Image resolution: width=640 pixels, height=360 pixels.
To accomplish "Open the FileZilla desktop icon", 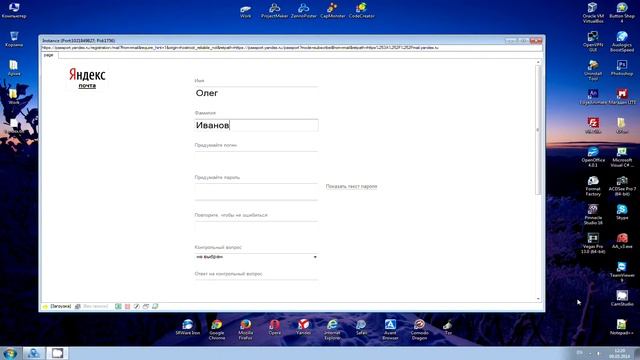I will click(x=593, y=126).
